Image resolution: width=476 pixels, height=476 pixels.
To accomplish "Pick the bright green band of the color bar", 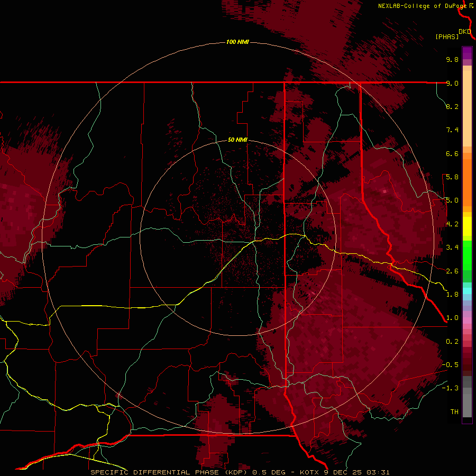I will [x=467, y=255].
